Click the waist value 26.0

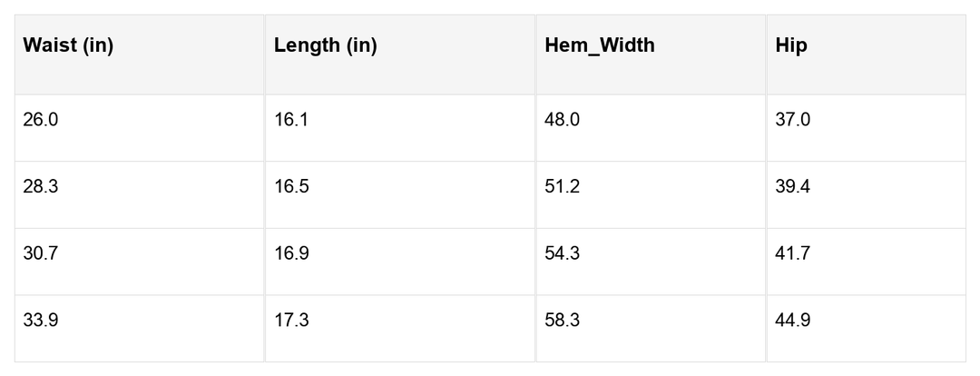(x=41, y=120)
